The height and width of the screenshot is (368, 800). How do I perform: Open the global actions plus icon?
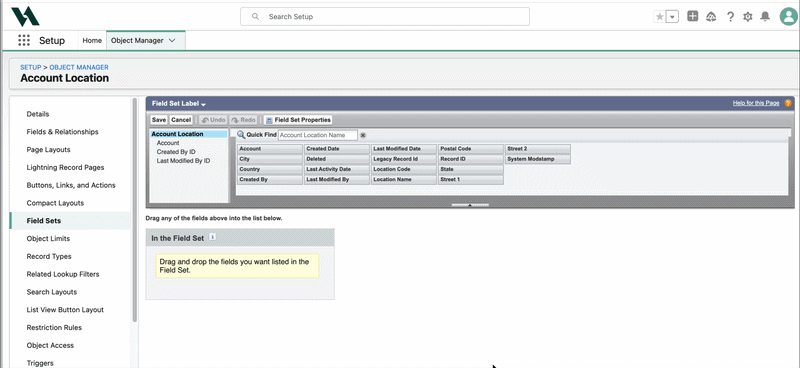(x=692, y=16)
